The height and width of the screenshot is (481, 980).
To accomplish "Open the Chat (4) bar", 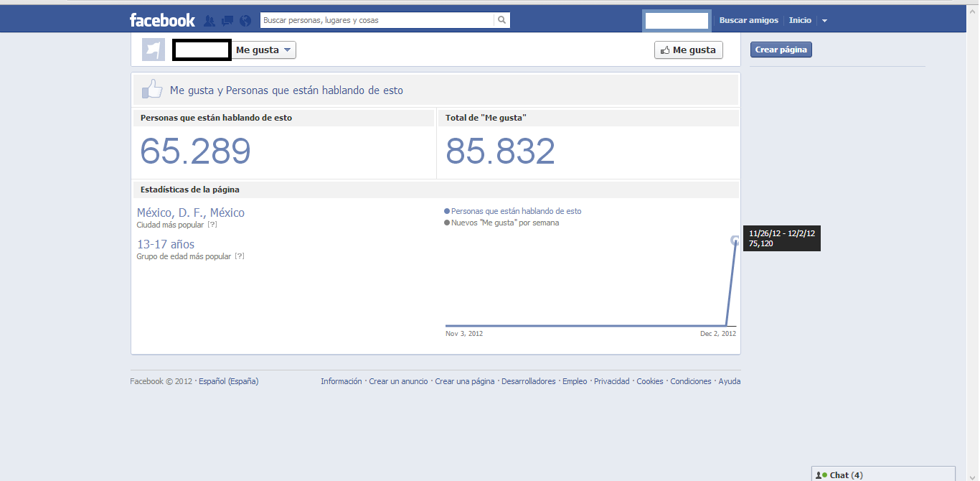I will pos(883,474).
